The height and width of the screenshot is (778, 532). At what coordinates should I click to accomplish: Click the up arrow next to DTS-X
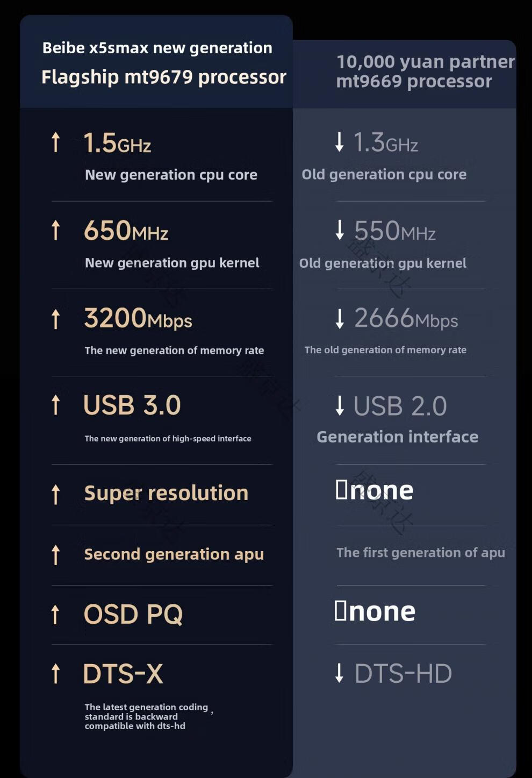click(x=55, y=673)
